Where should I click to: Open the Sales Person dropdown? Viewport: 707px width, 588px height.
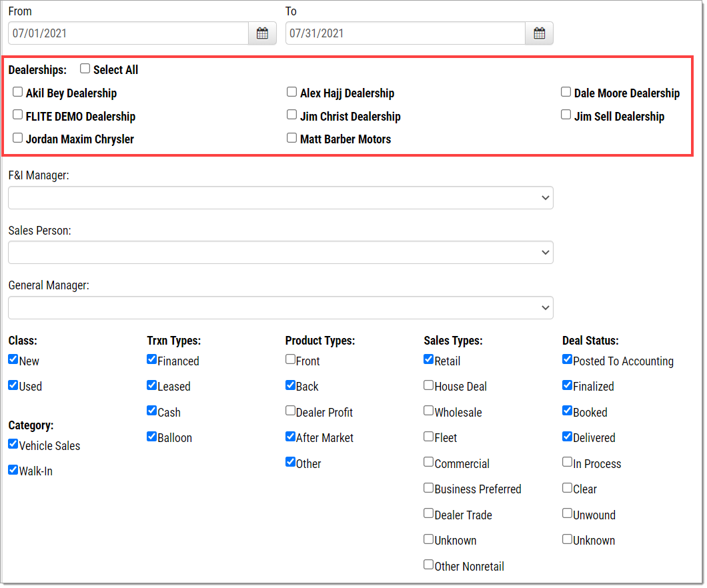[x=280, y=252]
